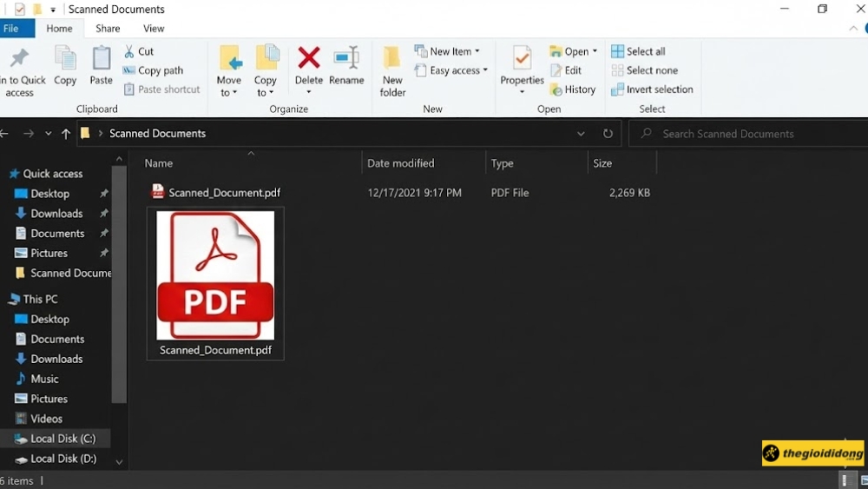Viewport: 868px width, 489px height.
Task: Open the View ribbon tab
Action: 154,29
